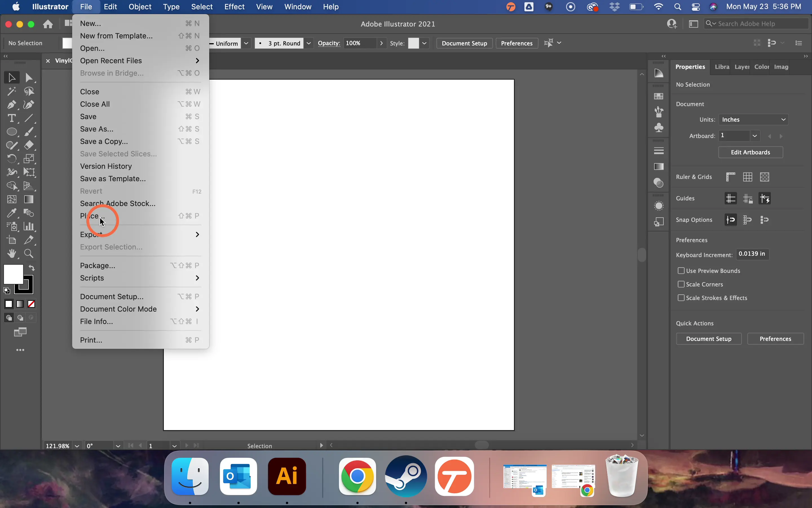
Task: Click Document Setup in control bar
Action: pyautogui.click(x=464, y=43)
